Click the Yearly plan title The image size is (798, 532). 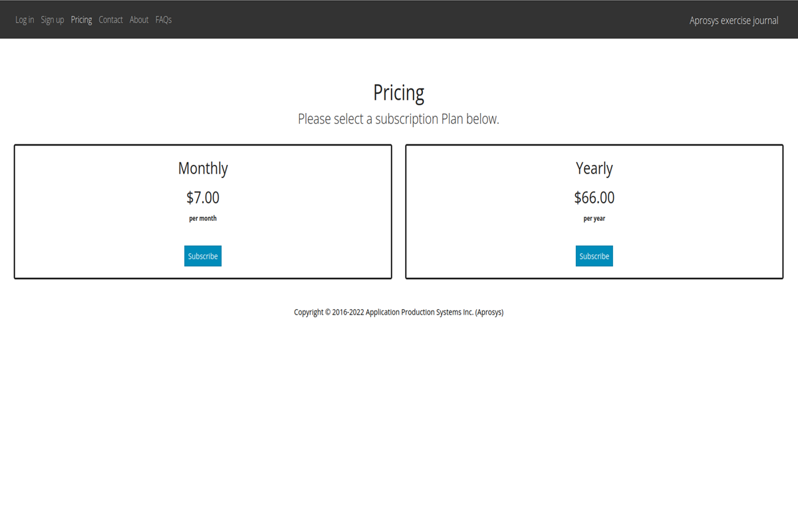[594, 168]
